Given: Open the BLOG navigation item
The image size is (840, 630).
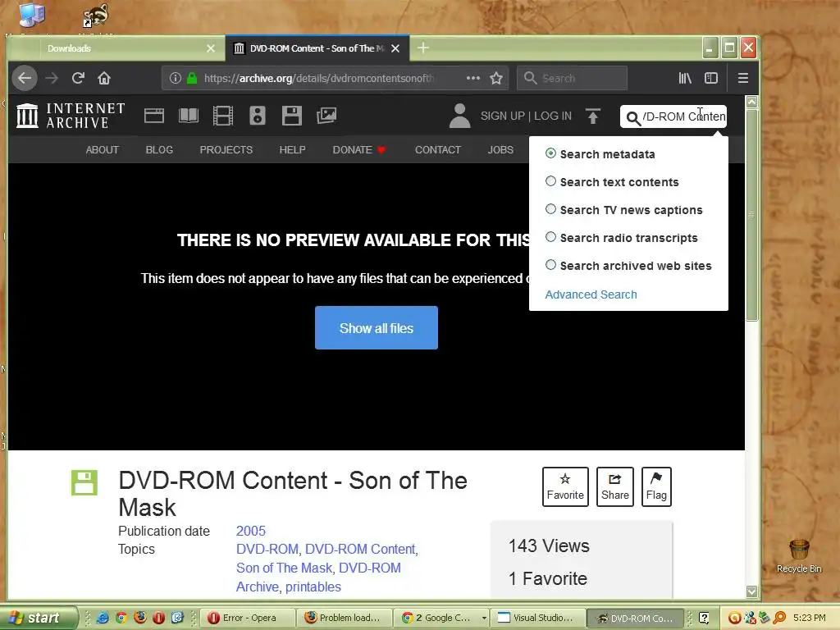Looking at the screenshot, I should pyautogui.click(x=159, y=150).
